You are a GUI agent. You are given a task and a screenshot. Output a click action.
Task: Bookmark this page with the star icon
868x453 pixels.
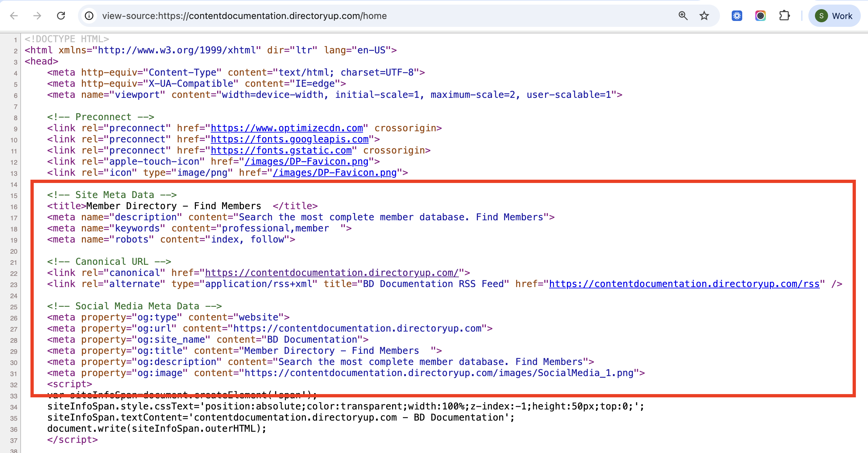(704, 16)
